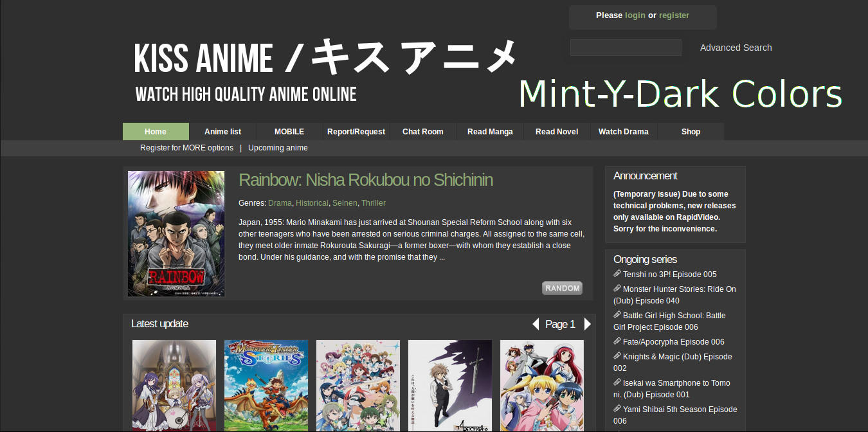Click link icon beside Isekai wa Smartphone
The image size is (868, 432).
(x=617, y=382)
